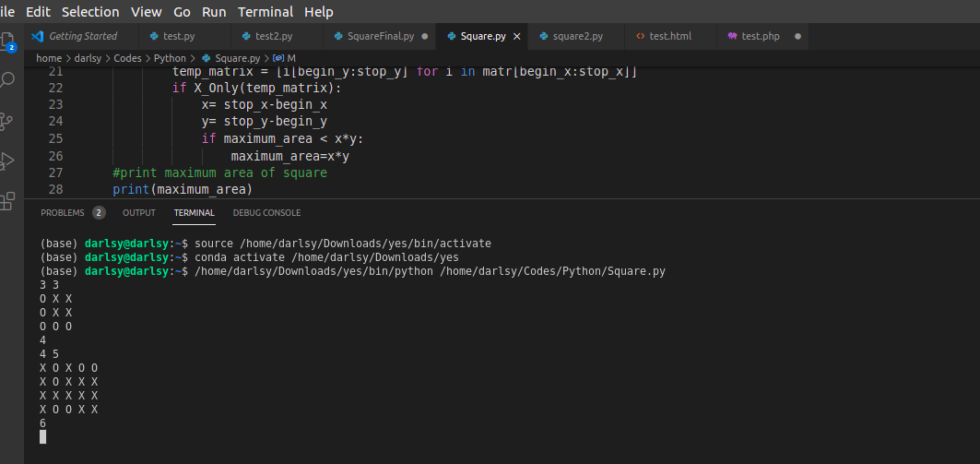Open the Extensions view
Screen dimensions: 980x464
(8, 200)
